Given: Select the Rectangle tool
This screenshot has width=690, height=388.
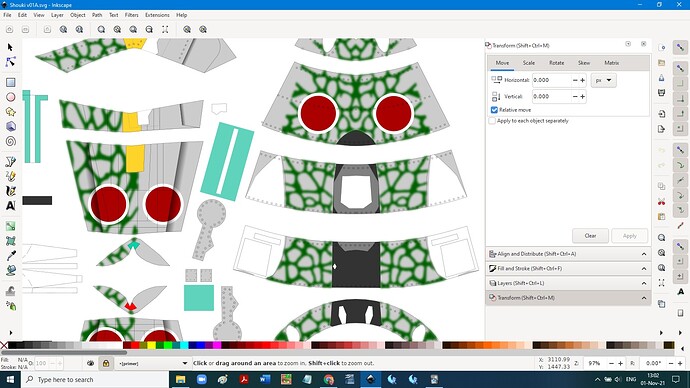Looking at the screenshot, I should pyautogui.click(x=11, y=82).
